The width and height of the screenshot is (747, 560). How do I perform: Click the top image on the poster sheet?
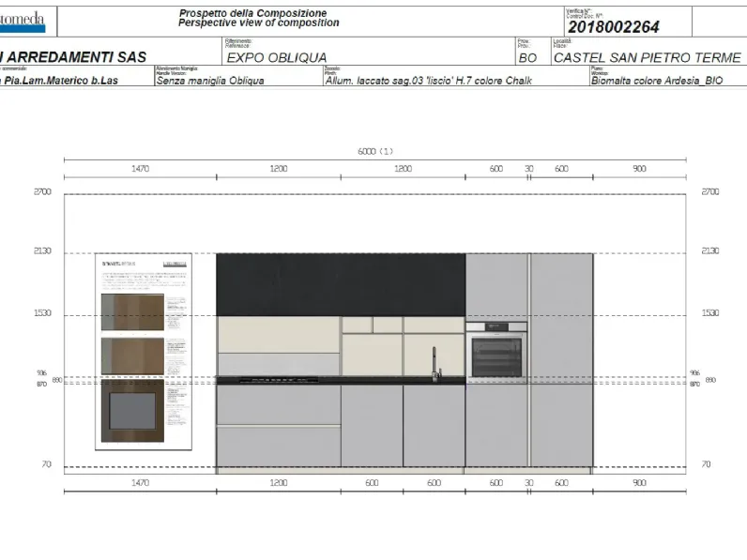[132, 312]
